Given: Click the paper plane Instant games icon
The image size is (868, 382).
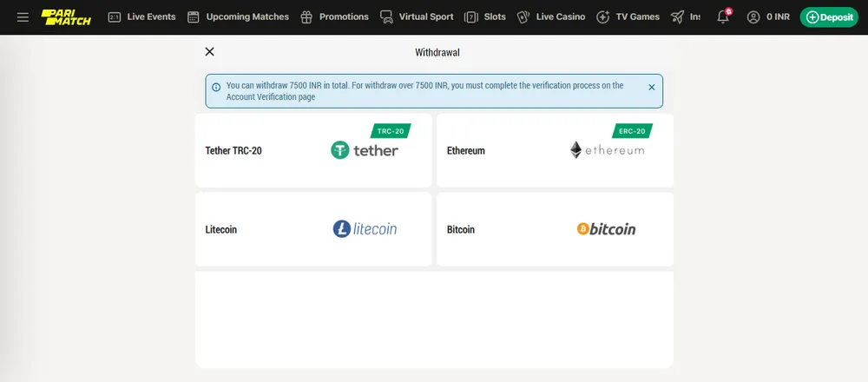Looking at the screenshot, I should pos(677,17).
